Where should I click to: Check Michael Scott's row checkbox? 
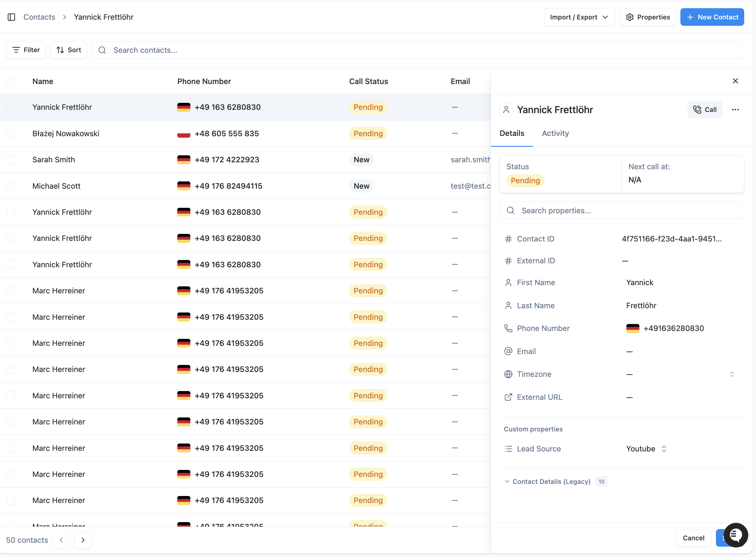pos(11,186)
